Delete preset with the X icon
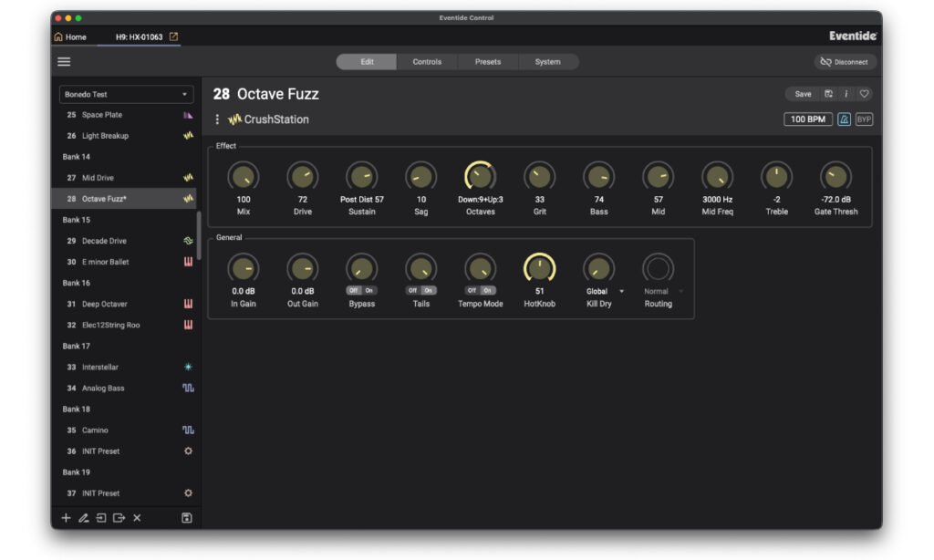 [137, 518]
